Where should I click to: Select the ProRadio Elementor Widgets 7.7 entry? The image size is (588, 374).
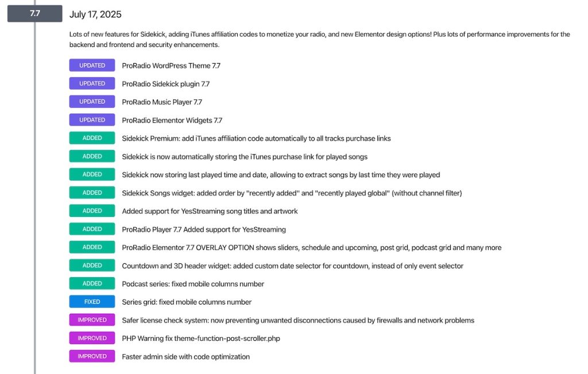[172, 120]
